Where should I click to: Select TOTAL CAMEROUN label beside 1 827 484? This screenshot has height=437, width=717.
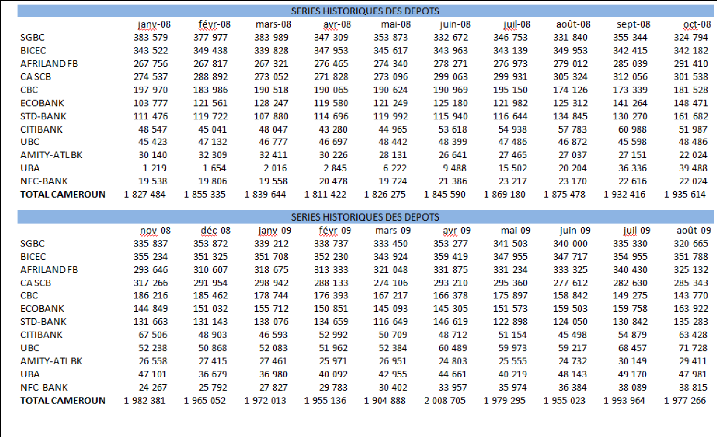[63, 195]
